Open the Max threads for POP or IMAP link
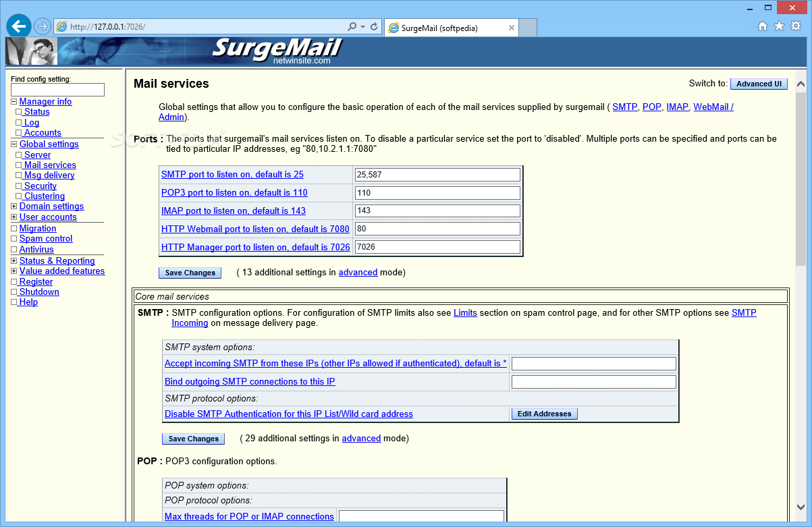Viewport: 812px width, 527px height. pos(249,517)
